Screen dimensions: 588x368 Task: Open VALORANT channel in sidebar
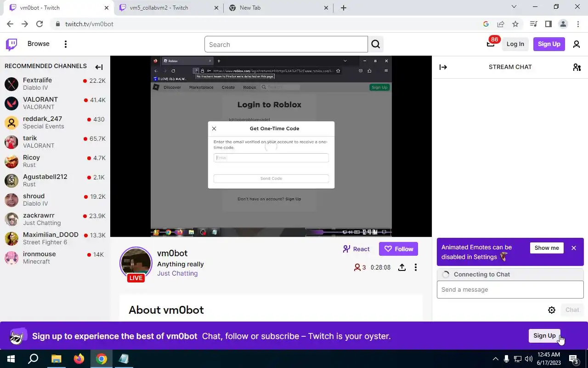55,103
